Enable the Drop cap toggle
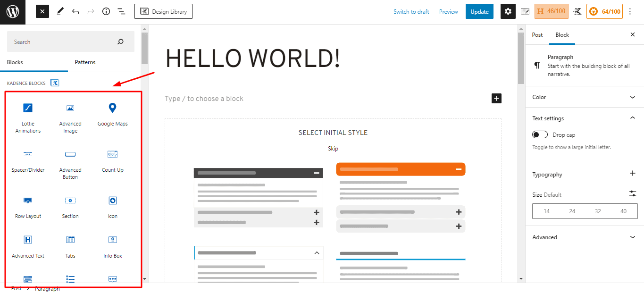The image size is (644, 293). 540,135
